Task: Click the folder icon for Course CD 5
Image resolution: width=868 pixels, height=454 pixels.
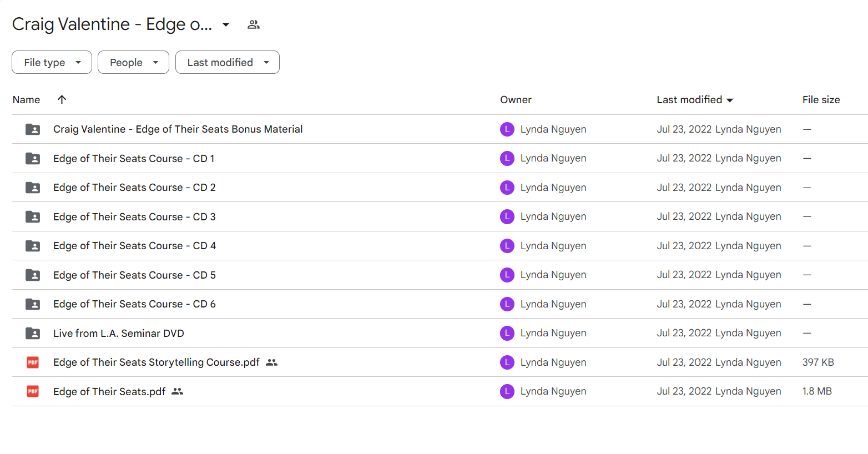Action: (33, 275)
